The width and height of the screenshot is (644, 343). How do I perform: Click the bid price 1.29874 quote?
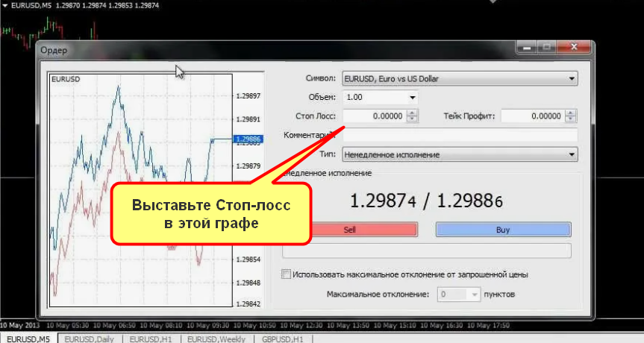pos(383,201)
